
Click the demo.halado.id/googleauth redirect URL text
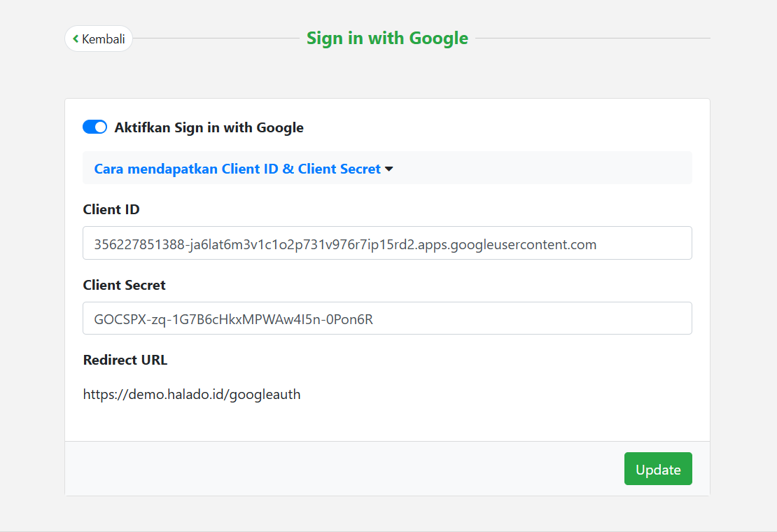192,394
